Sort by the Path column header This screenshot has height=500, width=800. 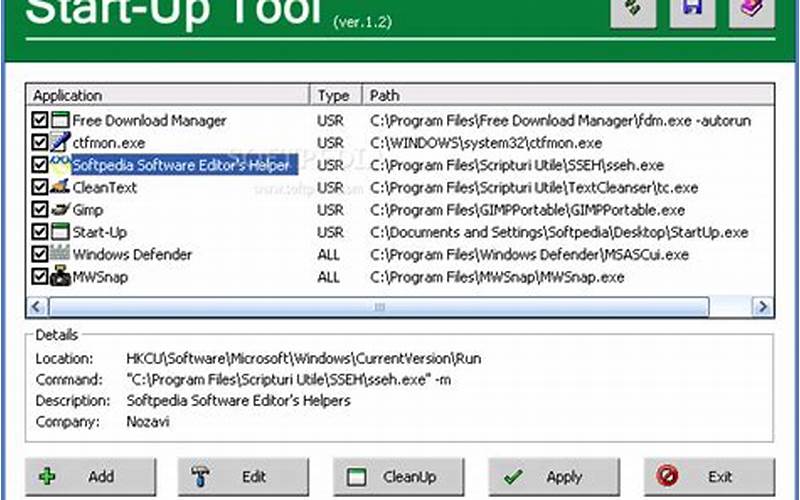click(568, 95)
